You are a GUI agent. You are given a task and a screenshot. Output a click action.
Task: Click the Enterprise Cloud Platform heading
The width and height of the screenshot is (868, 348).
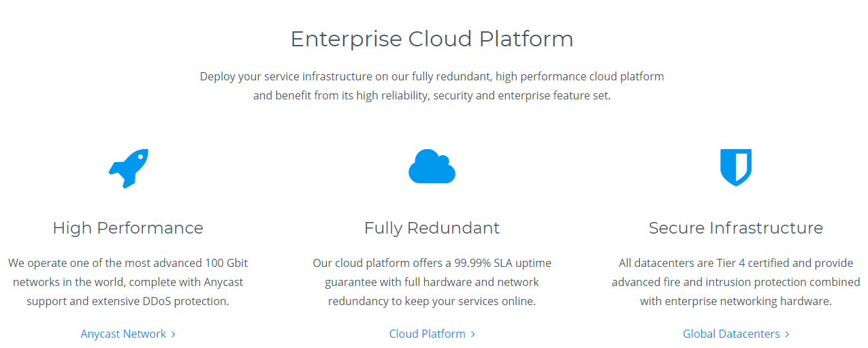point(432,39)
